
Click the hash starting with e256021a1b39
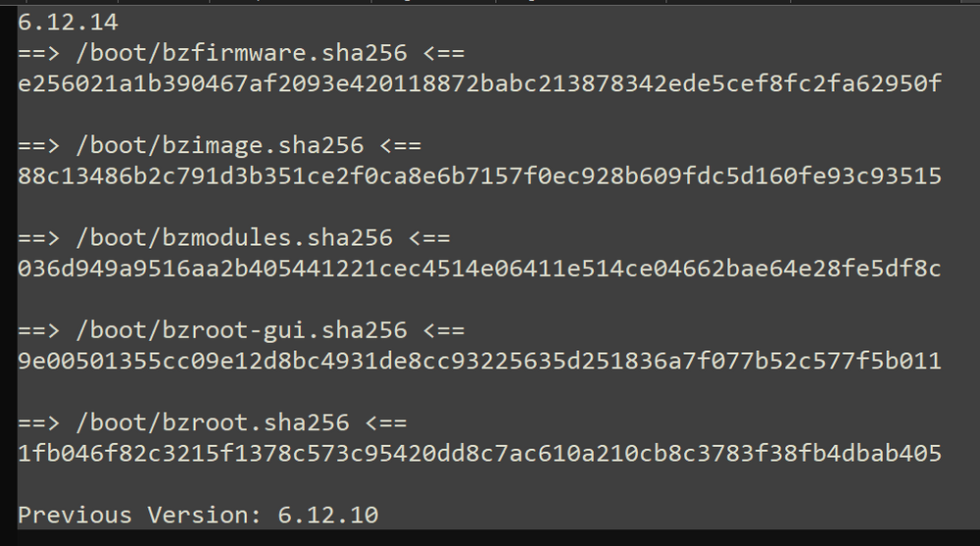coord(479,83)
